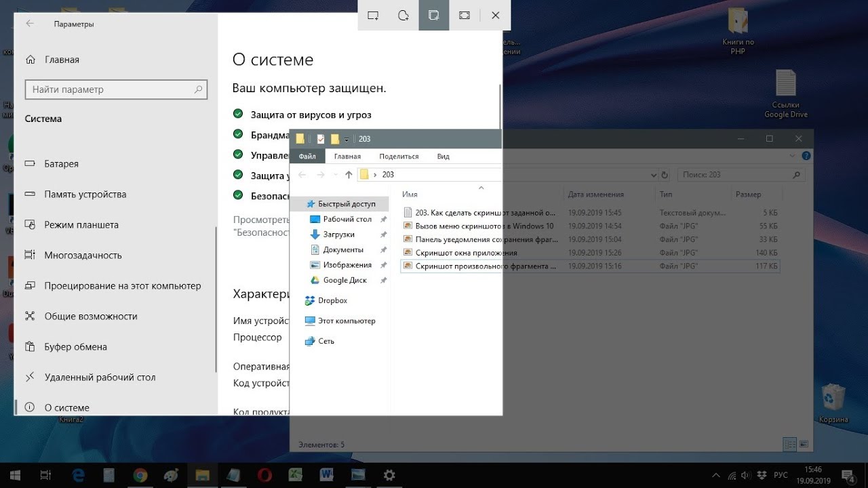This screenshot has width=868, height=488.
Task: Collapse the Имя column sort chevron
Action: 481,188
